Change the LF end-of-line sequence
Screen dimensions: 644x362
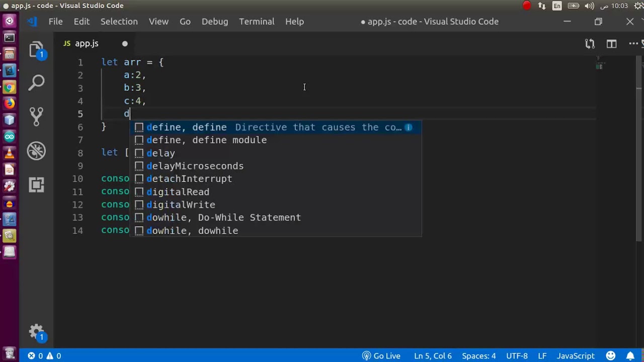[542, 356]
